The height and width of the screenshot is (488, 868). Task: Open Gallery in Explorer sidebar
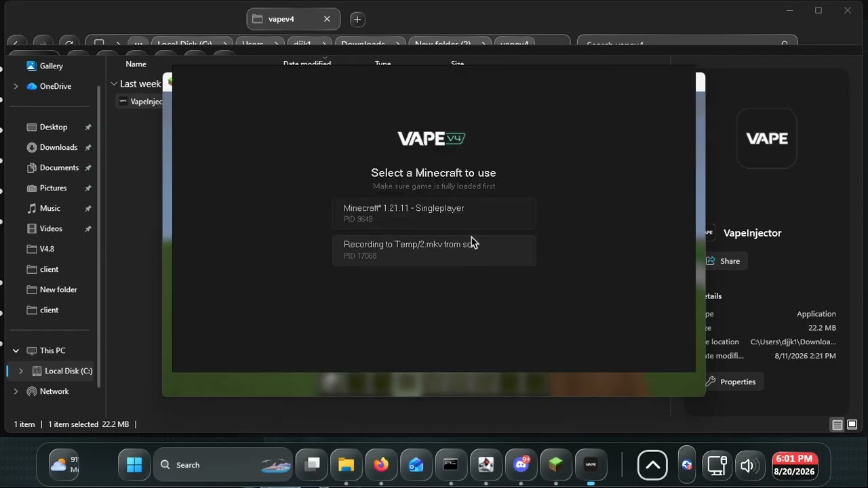[x=45, y=66]
